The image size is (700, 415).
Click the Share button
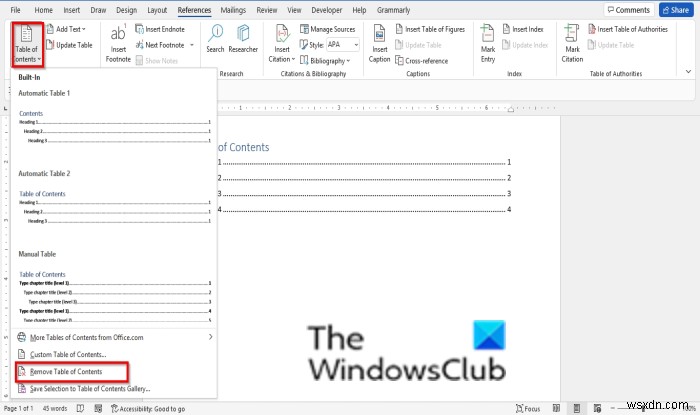tap(676, 10)
